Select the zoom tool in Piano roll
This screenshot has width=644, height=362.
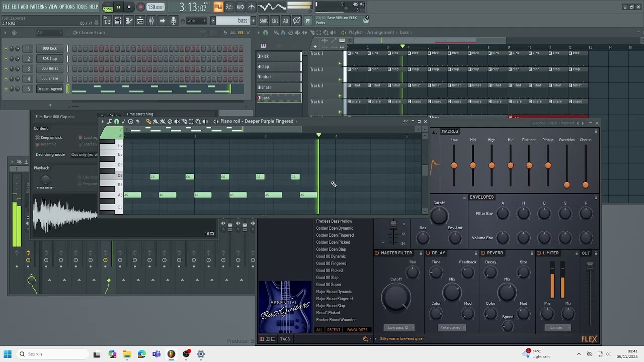pyautogui.click(x=198, y=121)
